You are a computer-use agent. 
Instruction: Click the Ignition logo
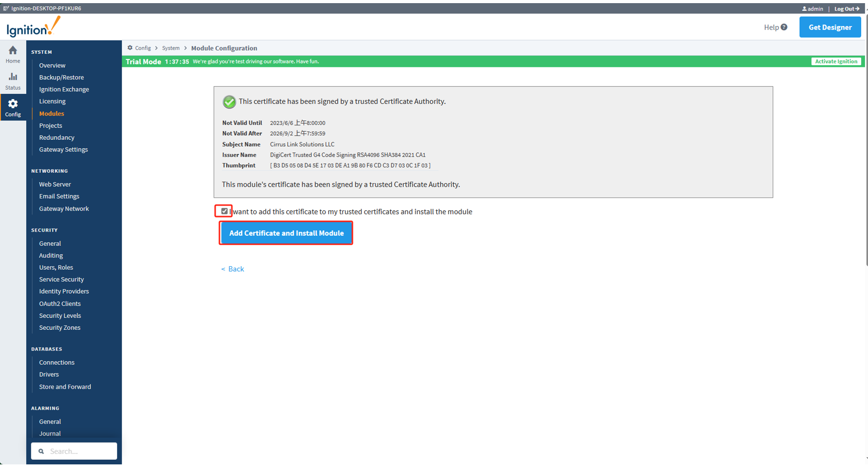click(x=33, y=27)
